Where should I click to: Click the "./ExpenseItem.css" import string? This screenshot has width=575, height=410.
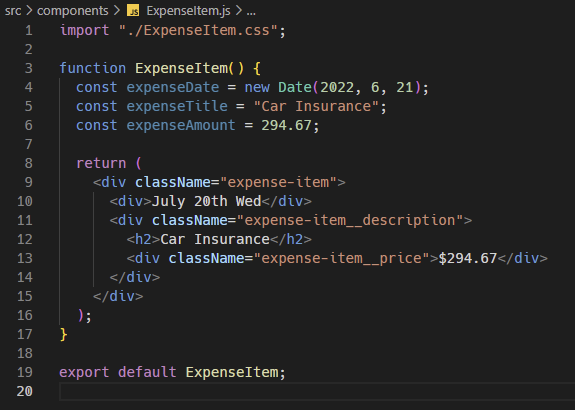point(198,30)
